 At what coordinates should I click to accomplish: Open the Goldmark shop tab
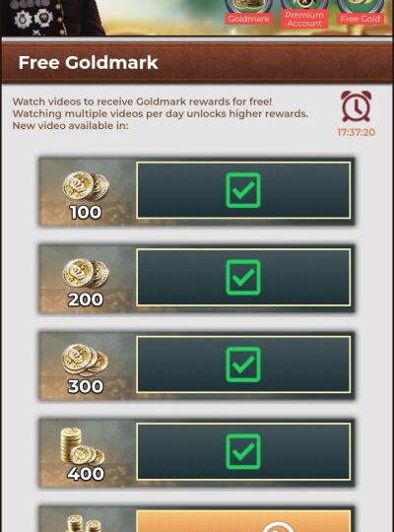(248, 13)
